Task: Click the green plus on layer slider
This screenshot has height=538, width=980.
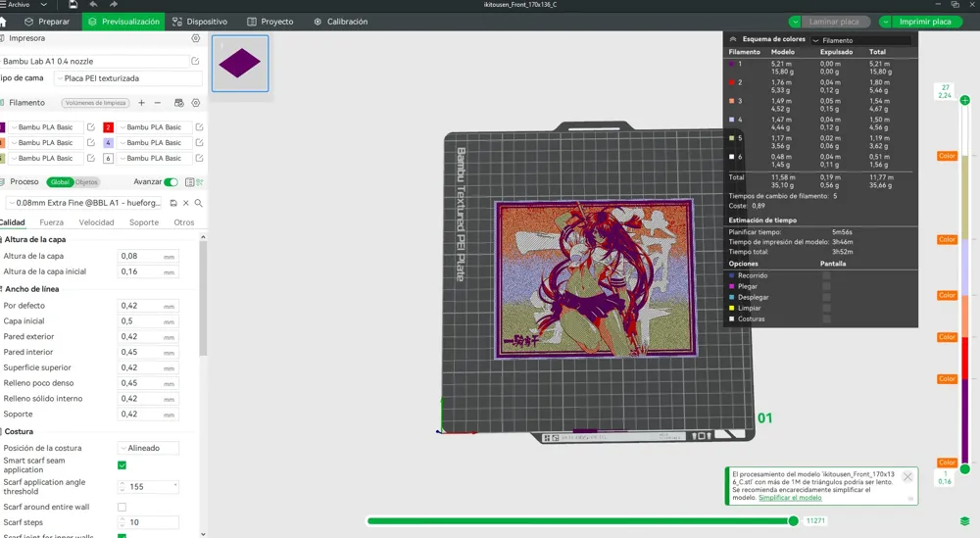Action: (x=965, y=100)
